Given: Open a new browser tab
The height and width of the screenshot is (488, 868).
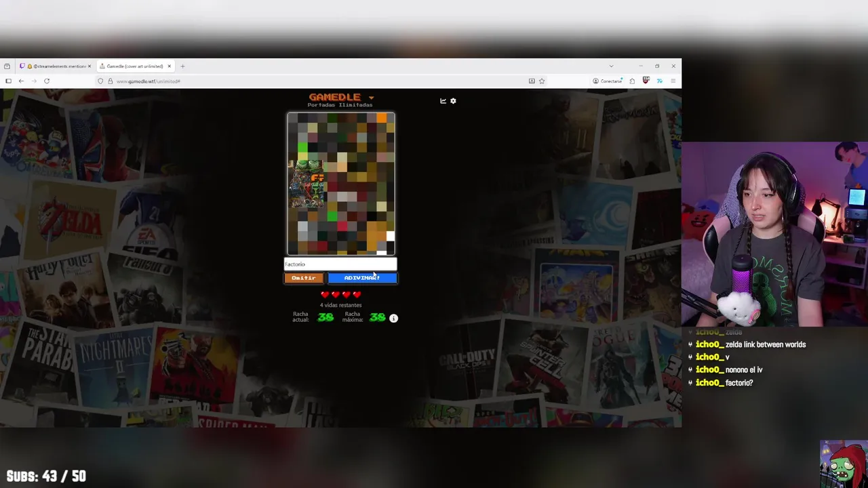Looking at the screenshot, I should pyautogui.click(x=182, y=66).
